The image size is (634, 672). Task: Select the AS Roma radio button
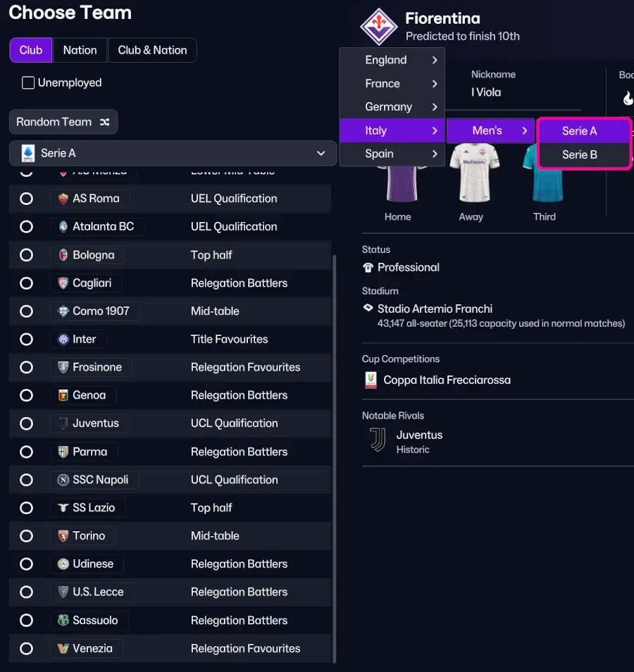tap(27, 199)
